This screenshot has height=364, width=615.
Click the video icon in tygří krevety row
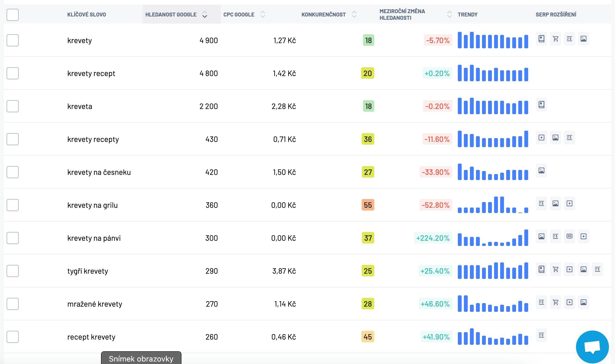coord(569,269)
